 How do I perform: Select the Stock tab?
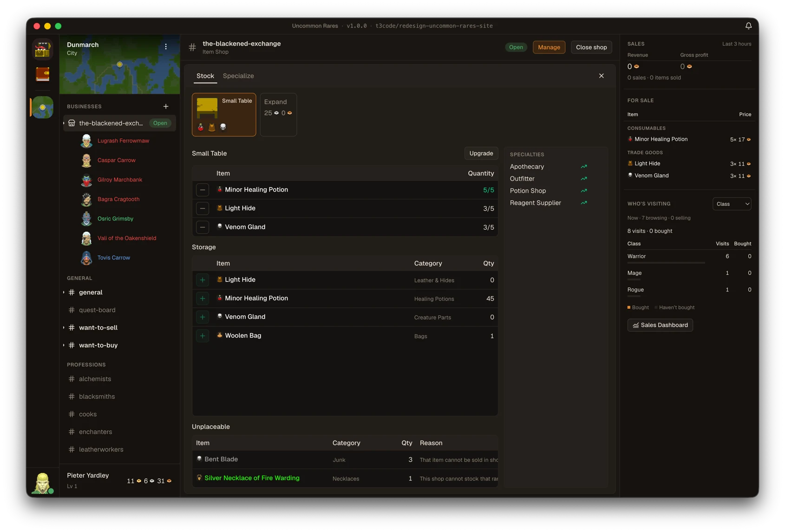pos(205,76)
